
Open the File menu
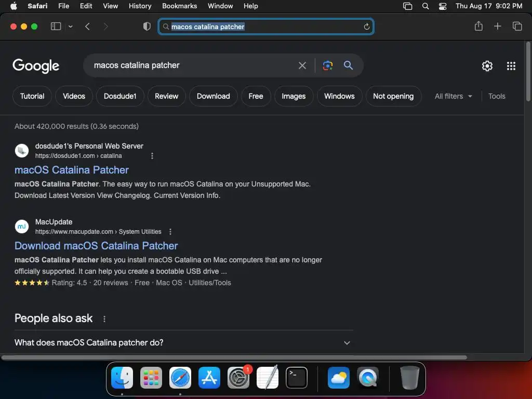coord(63,6)
